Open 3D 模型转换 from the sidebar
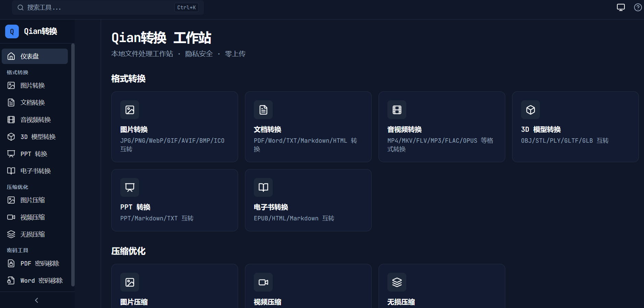The height and width of the screenshot is (308, 644). [x=35, y=137]
